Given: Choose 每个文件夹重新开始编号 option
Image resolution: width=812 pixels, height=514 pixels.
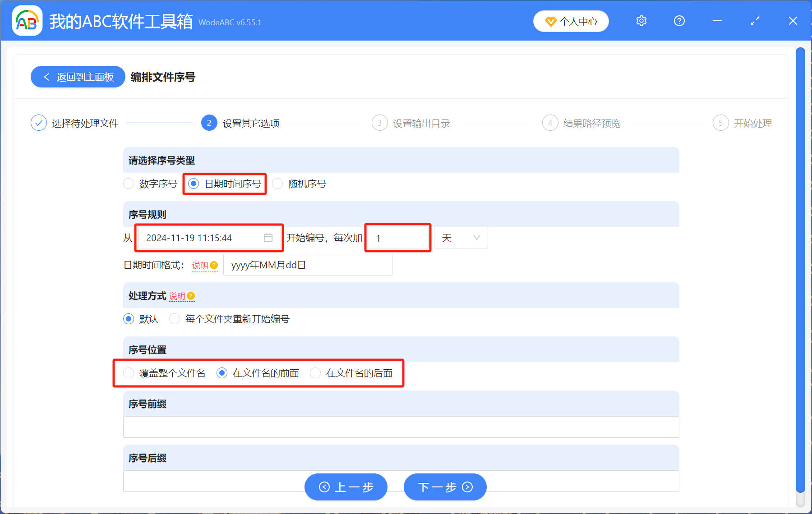Looking at the screenshot, I should coord(175,319).
